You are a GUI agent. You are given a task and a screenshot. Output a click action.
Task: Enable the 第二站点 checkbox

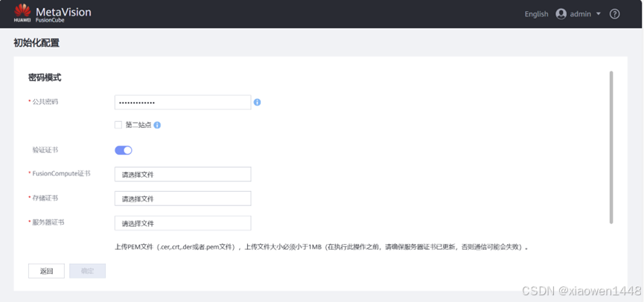[118, 125]
